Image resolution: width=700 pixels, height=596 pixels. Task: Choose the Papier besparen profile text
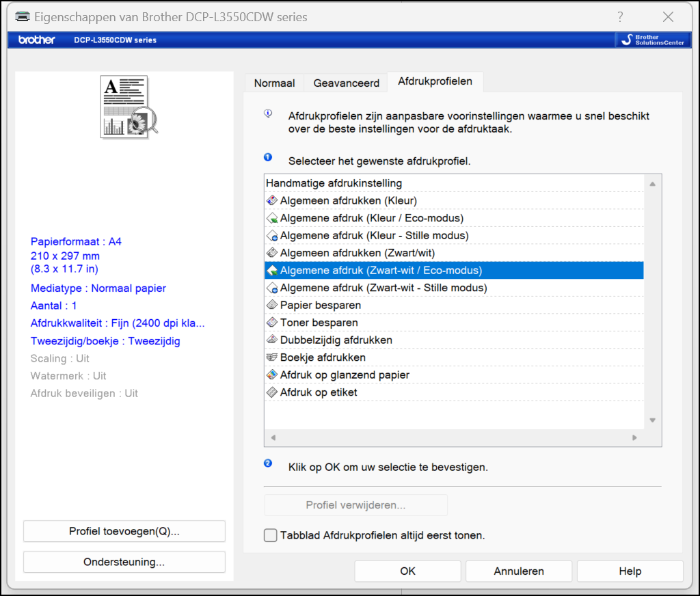[321, 305]
